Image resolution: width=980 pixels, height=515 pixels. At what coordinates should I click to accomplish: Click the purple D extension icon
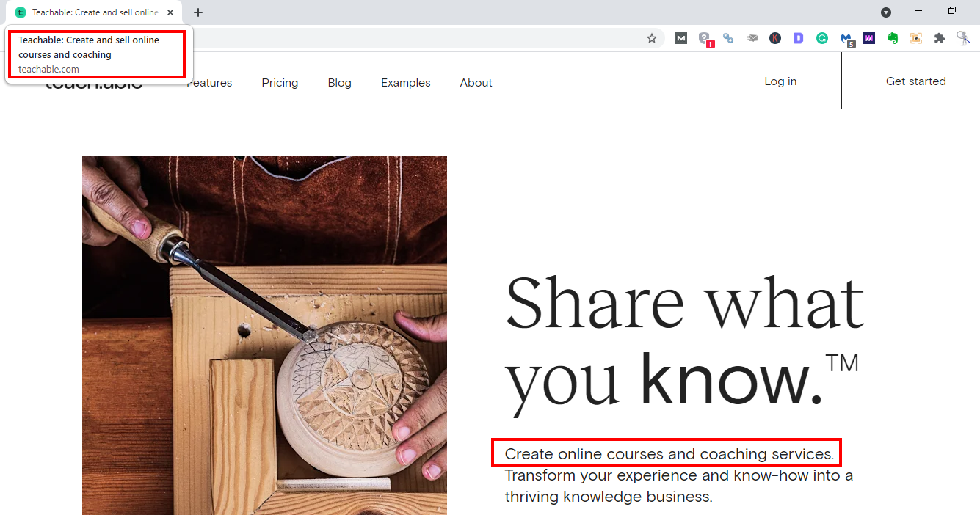(x=799, y=38)
